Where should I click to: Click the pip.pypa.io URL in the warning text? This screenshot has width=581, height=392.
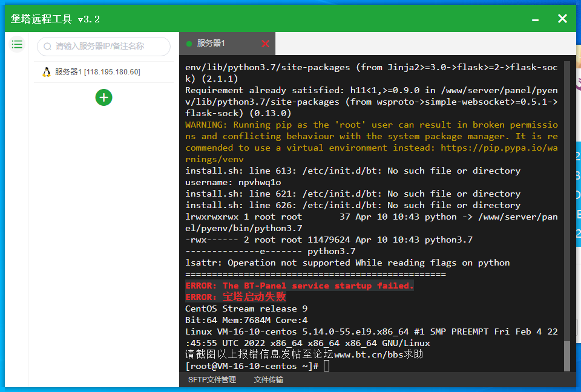pos(496,148)
